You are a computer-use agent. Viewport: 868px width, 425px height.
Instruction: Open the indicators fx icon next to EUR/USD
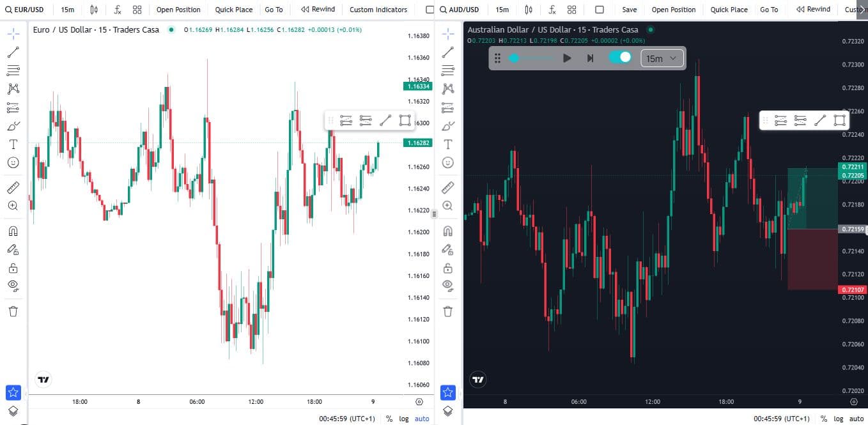117,10
